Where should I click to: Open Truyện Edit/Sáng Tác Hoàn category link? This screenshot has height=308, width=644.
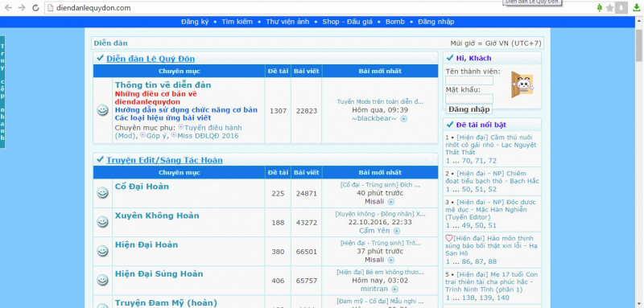164,160
